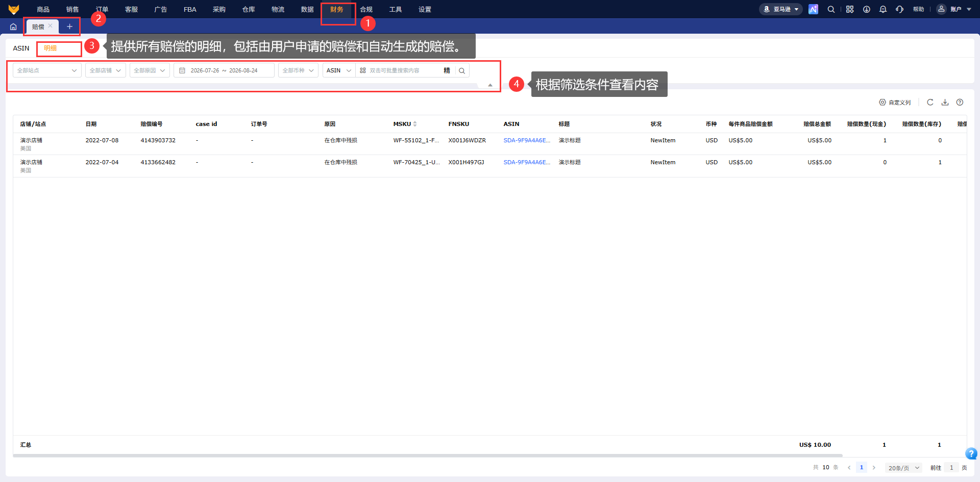The height and width of the screenshot is (482, 980).
Task: Click the 帮助 help link
Action: [x=918, y=9]
